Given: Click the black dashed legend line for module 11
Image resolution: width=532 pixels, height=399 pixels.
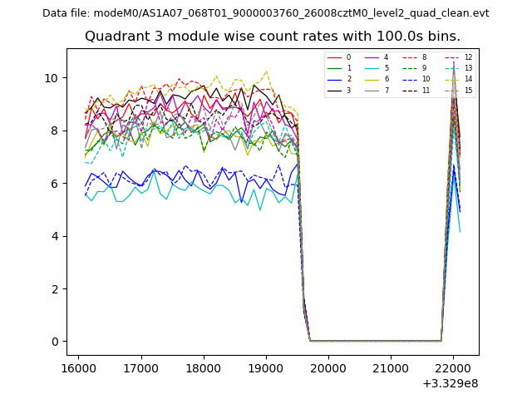Looking at the screenshot, I should pos(411,90).
